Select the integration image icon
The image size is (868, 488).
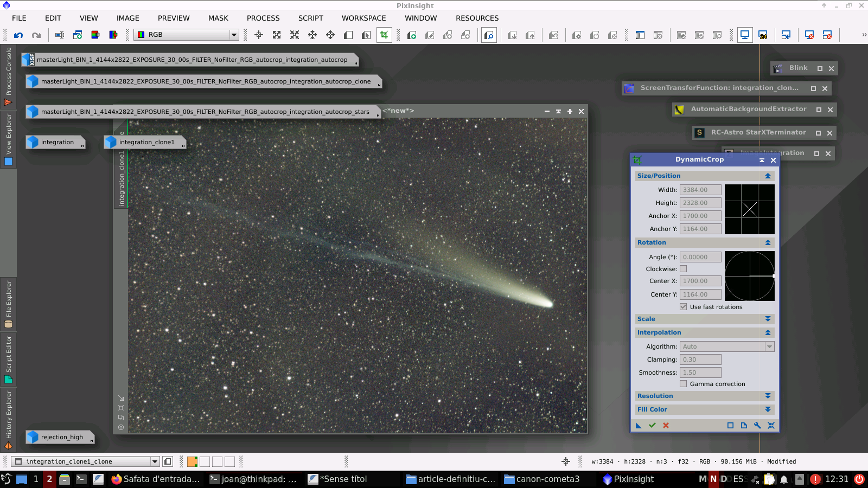point(56,142)
